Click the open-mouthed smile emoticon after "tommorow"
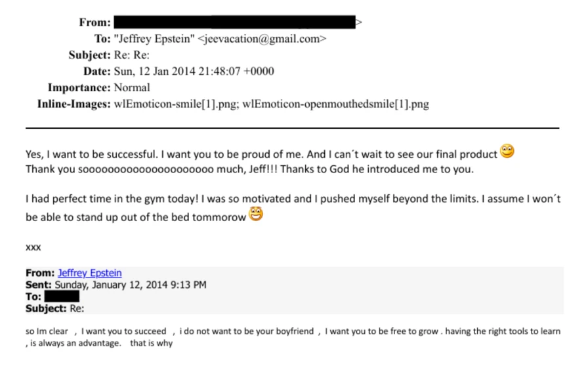The width and height of the screenshot is (588, 368). point(256,214)
